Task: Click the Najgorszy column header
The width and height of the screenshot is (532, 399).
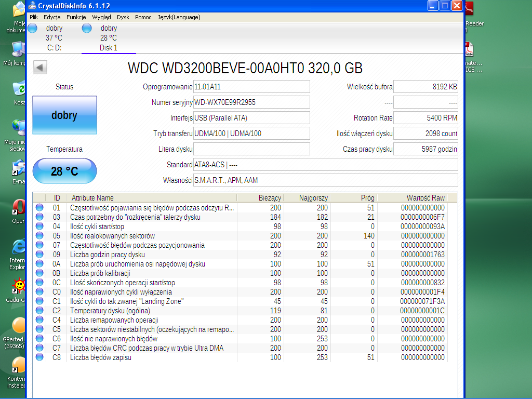Action: (307, 198)
